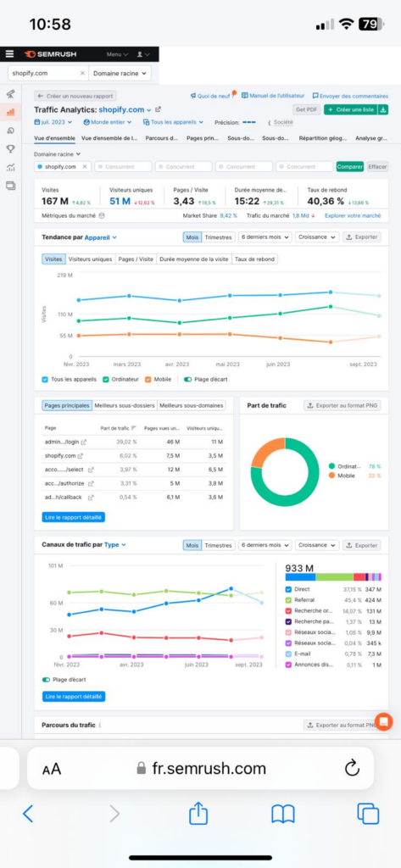The width and height of the screenshot is (401, 868).
Task: Select the Taux de rebond chart tab
Action: point(254,259)
